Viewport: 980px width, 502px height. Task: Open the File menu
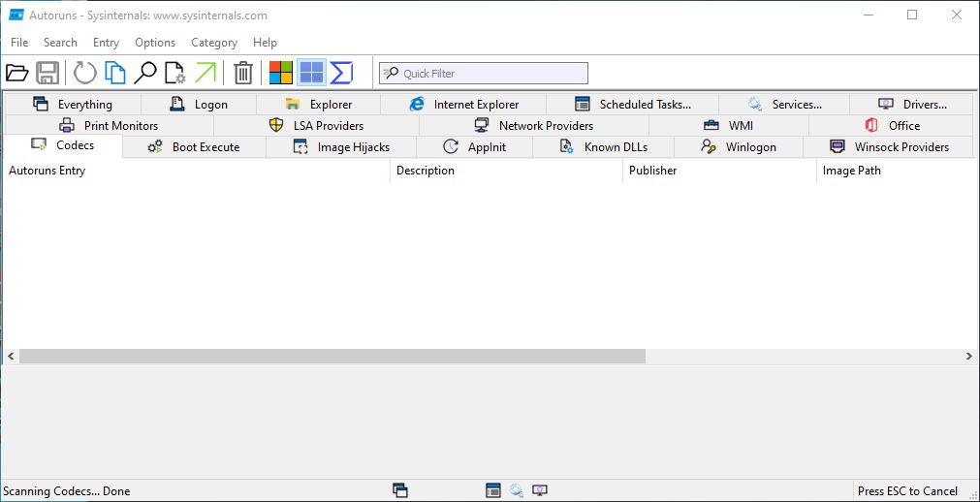click(19, 43)
